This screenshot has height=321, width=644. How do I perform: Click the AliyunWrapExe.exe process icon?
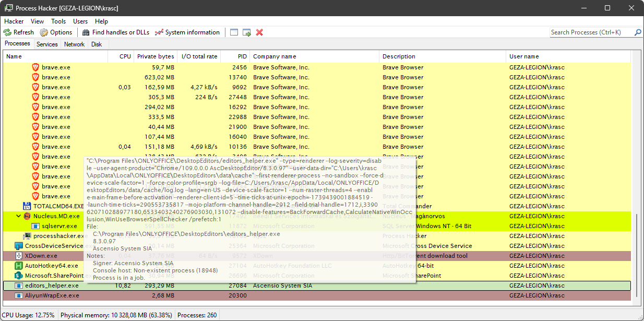(x=19, y=295)
